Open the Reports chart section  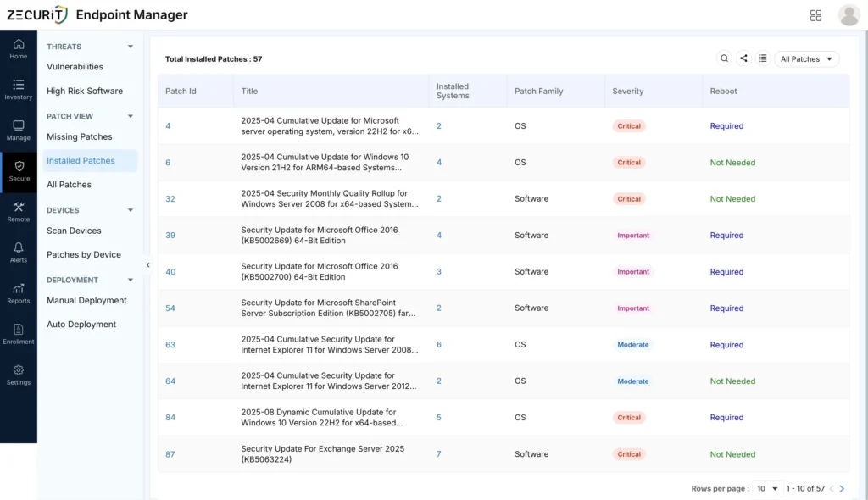[19, 293]
